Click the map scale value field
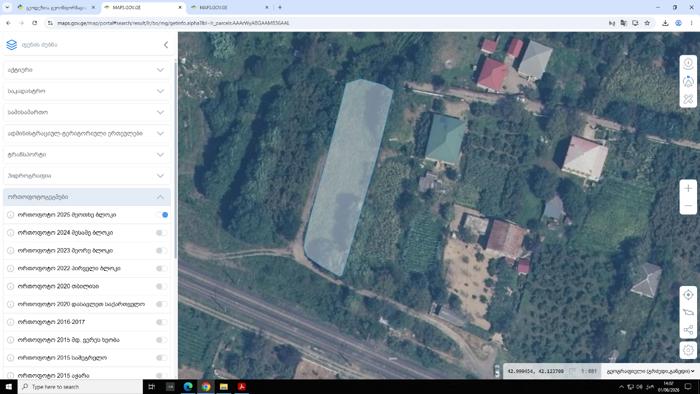This screenshot has width=700, height=394. [x=589, y=371]
